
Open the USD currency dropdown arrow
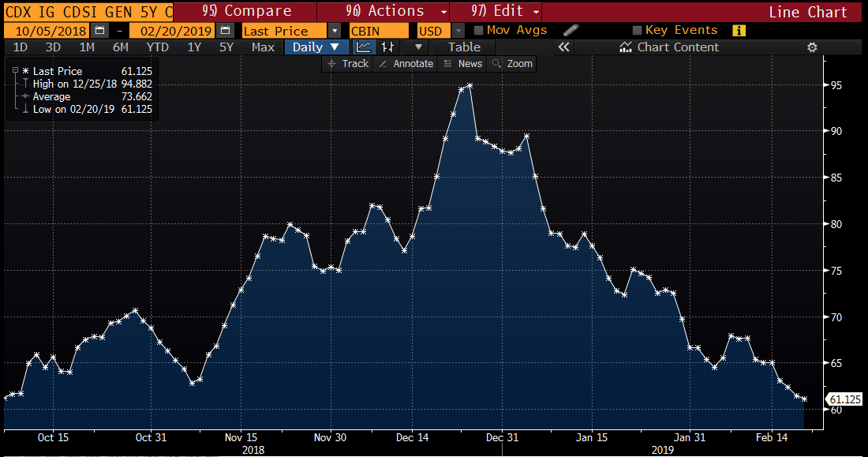458,31
